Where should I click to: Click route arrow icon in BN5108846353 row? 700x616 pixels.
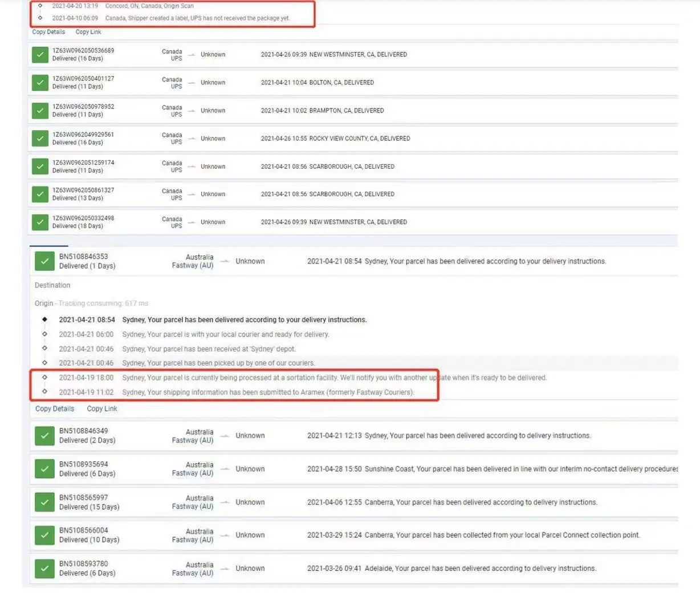click(225, 261)
